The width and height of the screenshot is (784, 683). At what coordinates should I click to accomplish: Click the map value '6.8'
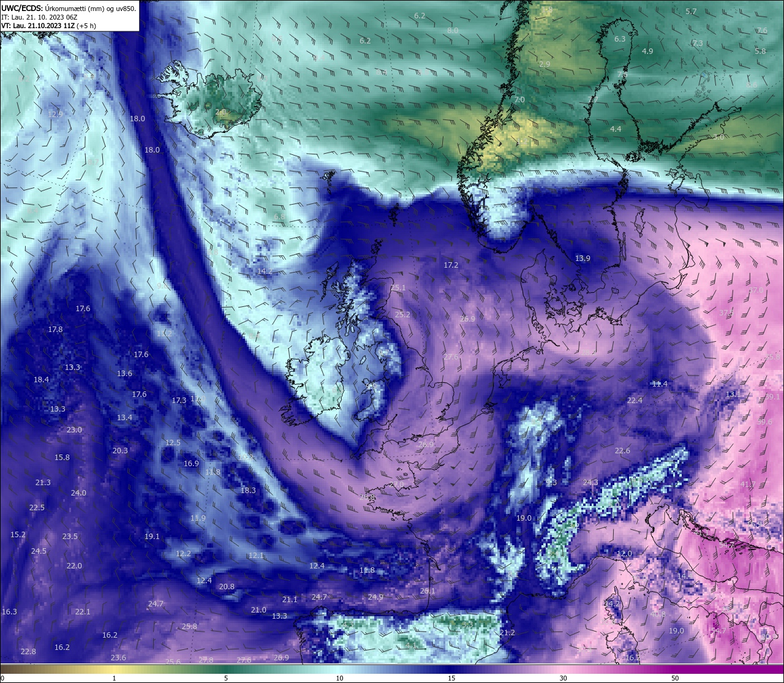click(279, 217)
